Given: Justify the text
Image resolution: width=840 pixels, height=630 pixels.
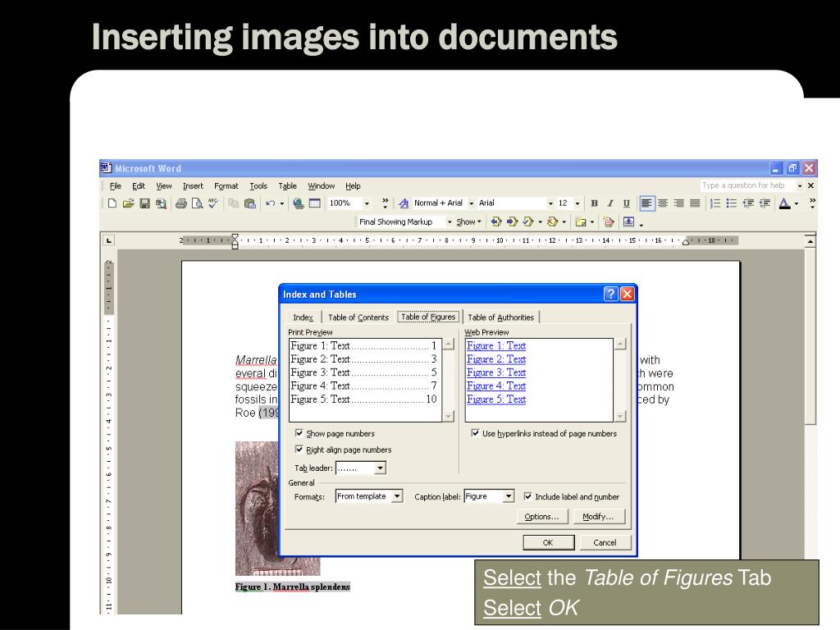Looking at the screenshot, I should tap(695, 203).
